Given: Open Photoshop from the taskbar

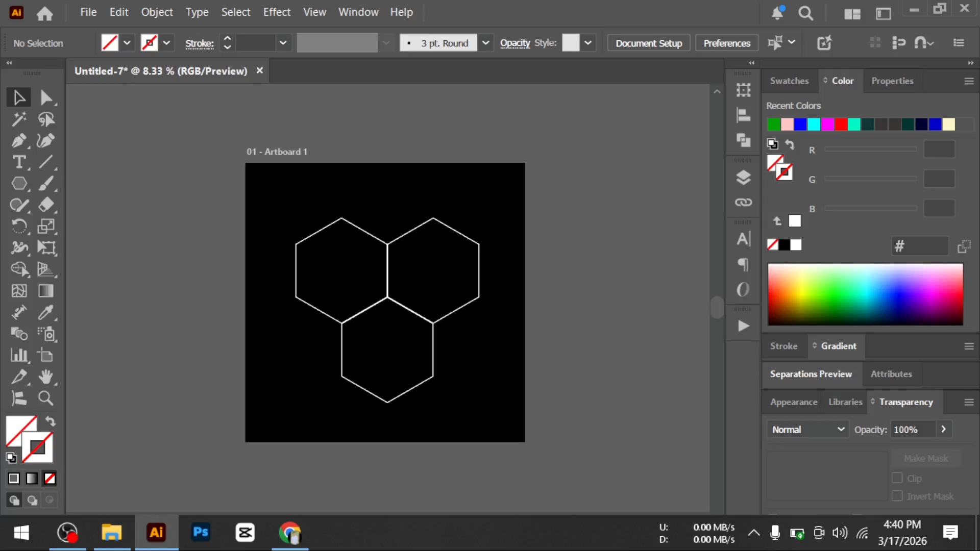Looking at the screenshot, I should coord(201,533).
